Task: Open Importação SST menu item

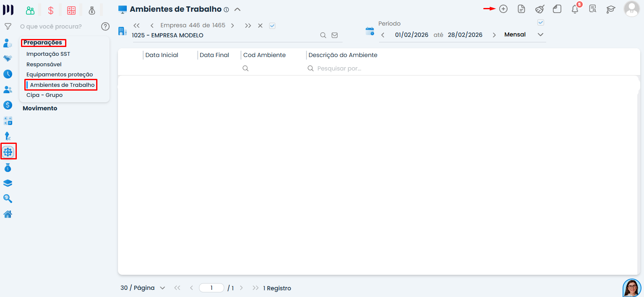Action: point(48,54)
